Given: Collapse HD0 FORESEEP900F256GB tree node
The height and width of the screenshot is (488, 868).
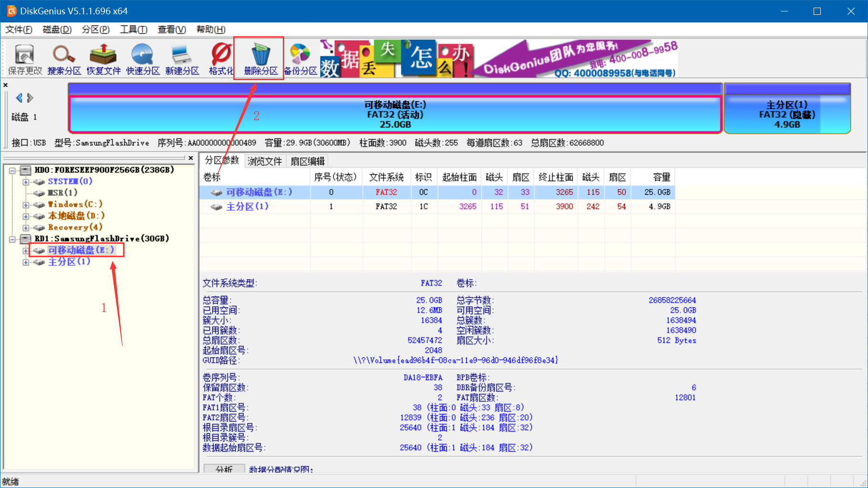Looking at the screenshot, I should coord(12,170).
